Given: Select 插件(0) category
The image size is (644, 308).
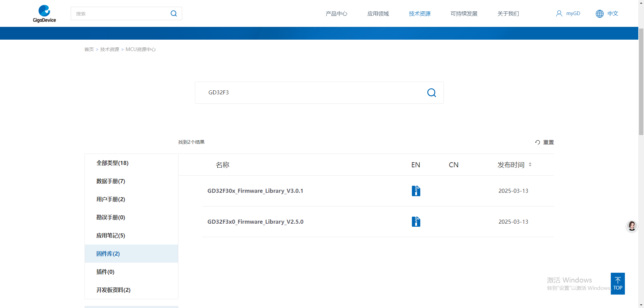Looking at the screenshot, I should [131, 272].
